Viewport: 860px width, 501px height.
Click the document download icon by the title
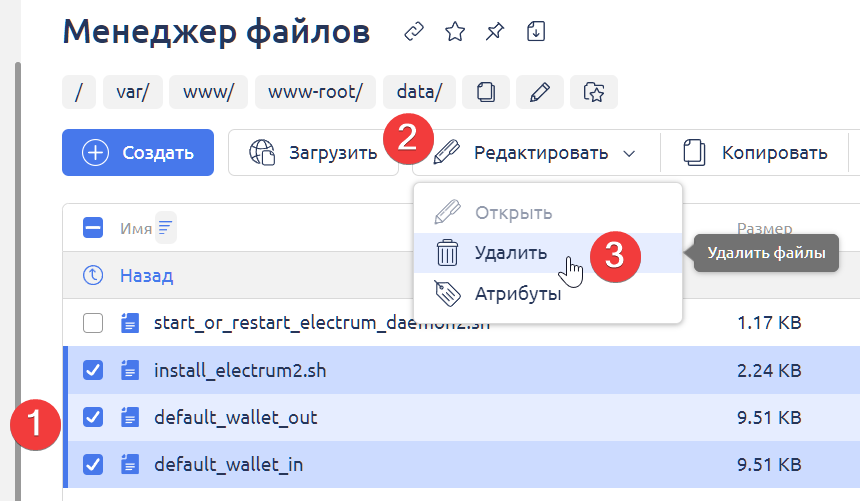537,32
